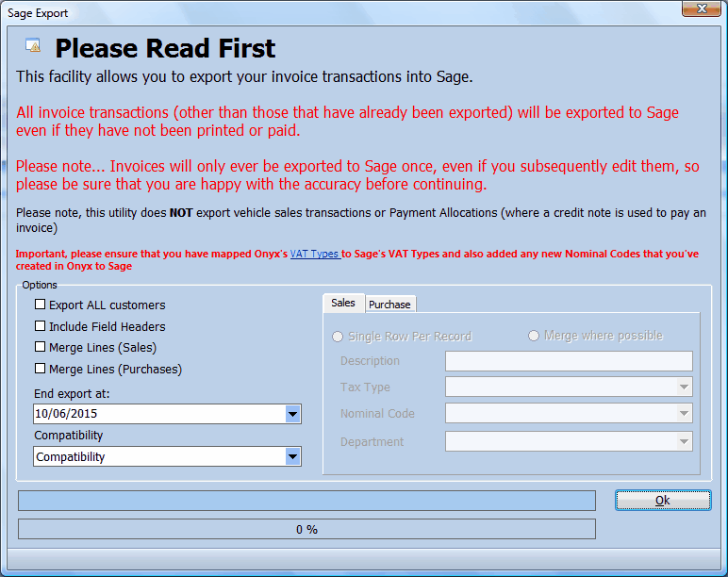Click the Description label

pyautogui.click(x=370, y=361)
